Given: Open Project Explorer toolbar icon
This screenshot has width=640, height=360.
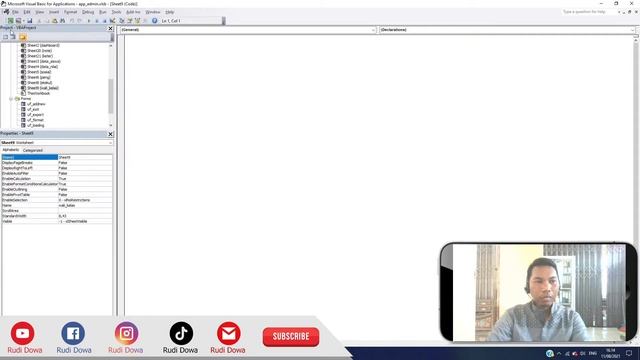Looking at the screenshot, I should 122,20.
